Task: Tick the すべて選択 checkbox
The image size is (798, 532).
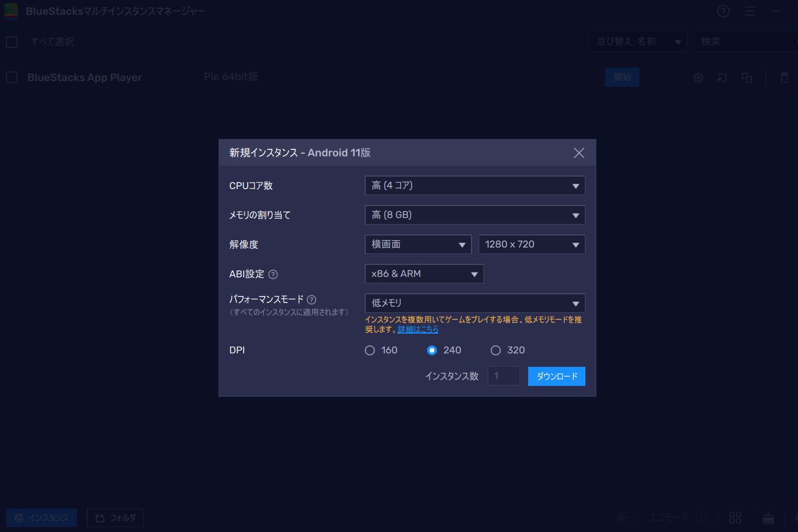Action: pos(12,42)
